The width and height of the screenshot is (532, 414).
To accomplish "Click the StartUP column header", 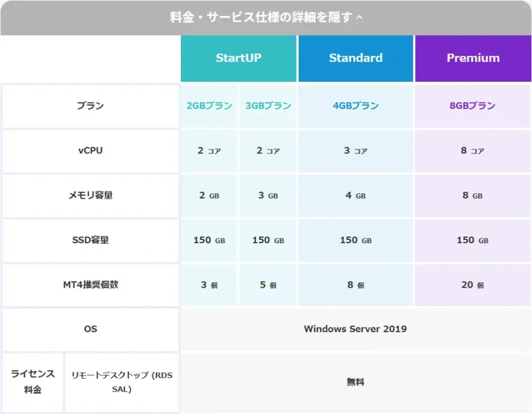I will [238, 58].
